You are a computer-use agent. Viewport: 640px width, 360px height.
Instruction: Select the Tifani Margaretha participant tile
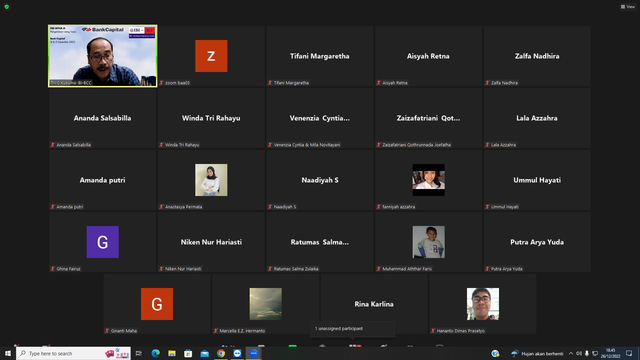pos(320,56)
